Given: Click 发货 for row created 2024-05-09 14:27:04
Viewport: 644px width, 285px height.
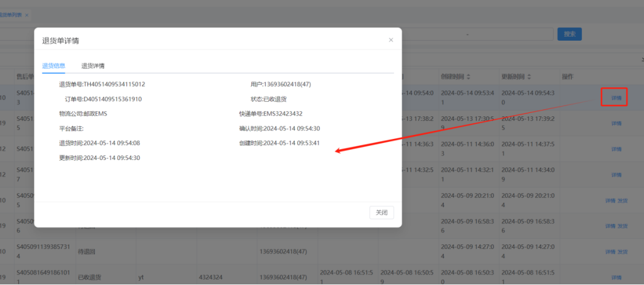Looking at the screenshot, I should [x=622, y=252].
